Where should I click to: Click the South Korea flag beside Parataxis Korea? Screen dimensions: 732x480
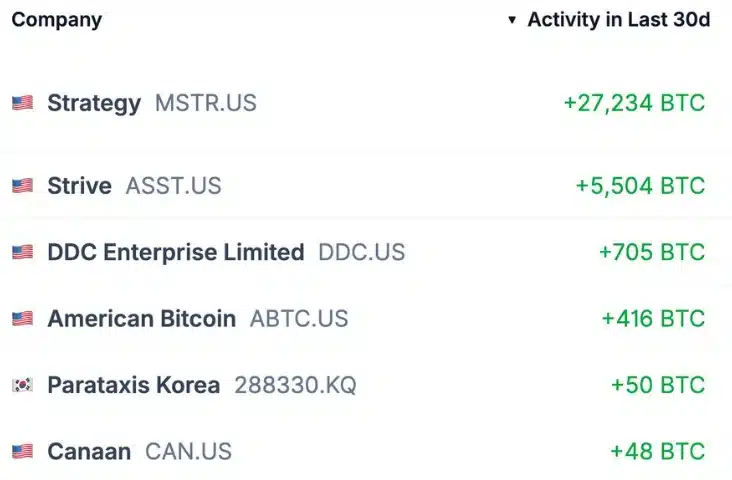click(22, 385)
